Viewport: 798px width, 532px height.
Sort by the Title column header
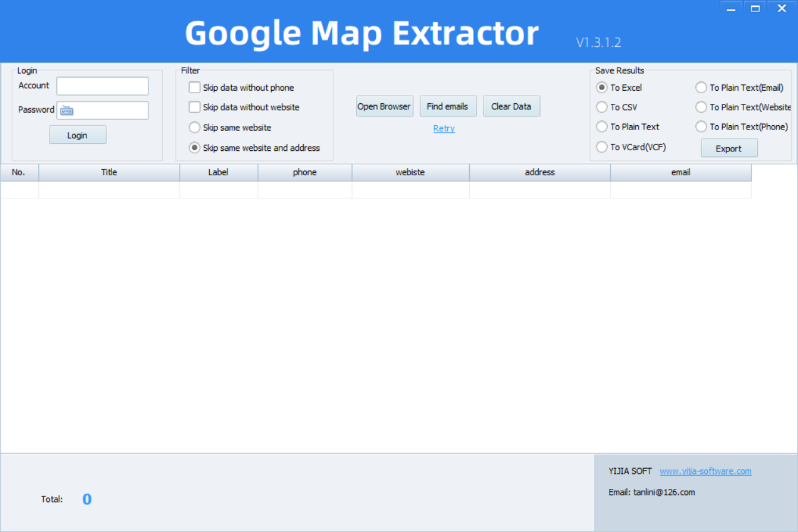[x=109, y=172]
